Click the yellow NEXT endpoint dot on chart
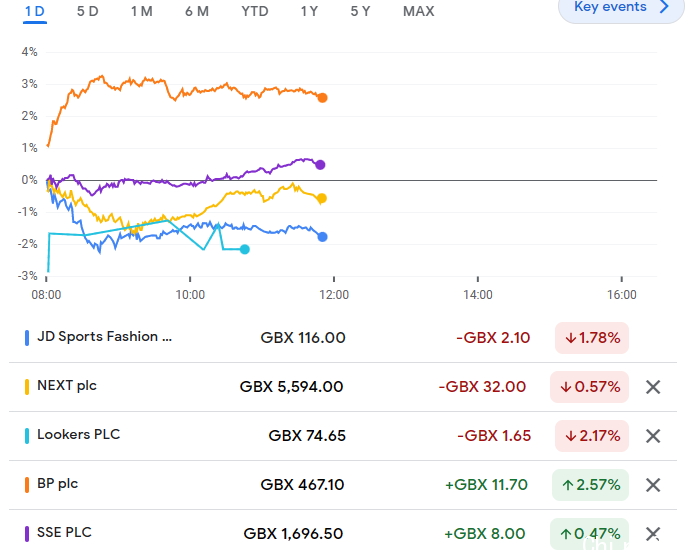 (x=322, y=199)
